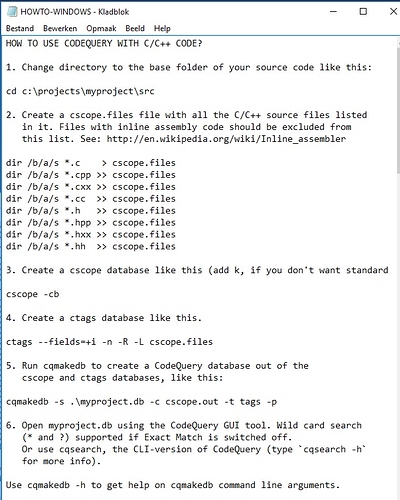Open the Bestand menu

tap(20, 28)
